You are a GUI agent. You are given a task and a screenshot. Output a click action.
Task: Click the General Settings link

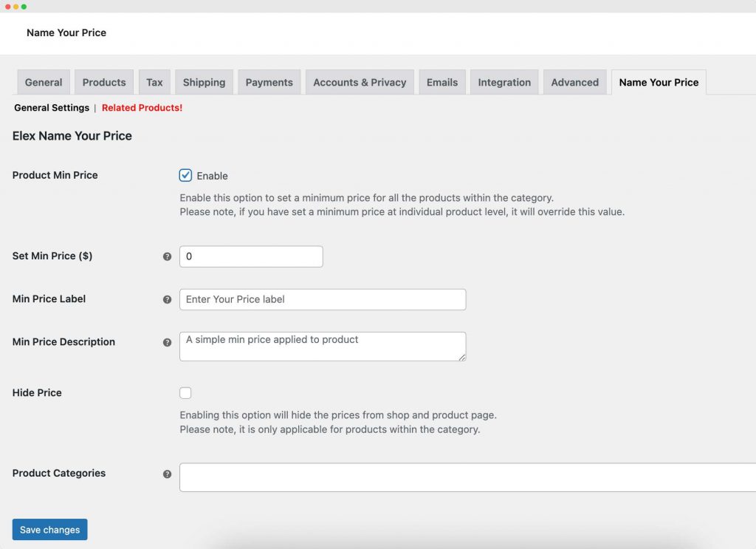[52, 107]
